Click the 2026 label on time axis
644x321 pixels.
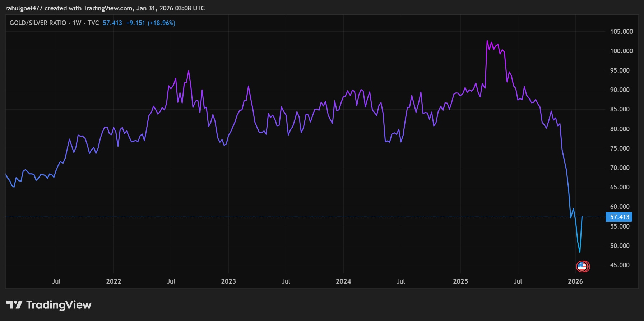(575, 281)
